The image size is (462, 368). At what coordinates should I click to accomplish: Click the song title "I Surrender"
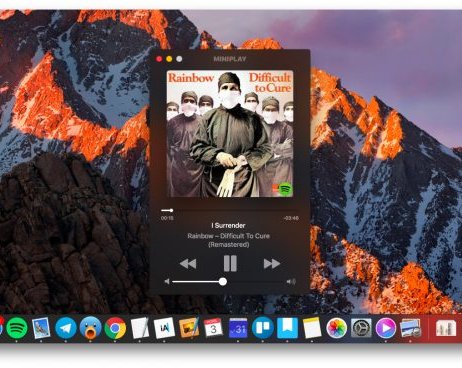pyautogui.click(x=228, y=226)
